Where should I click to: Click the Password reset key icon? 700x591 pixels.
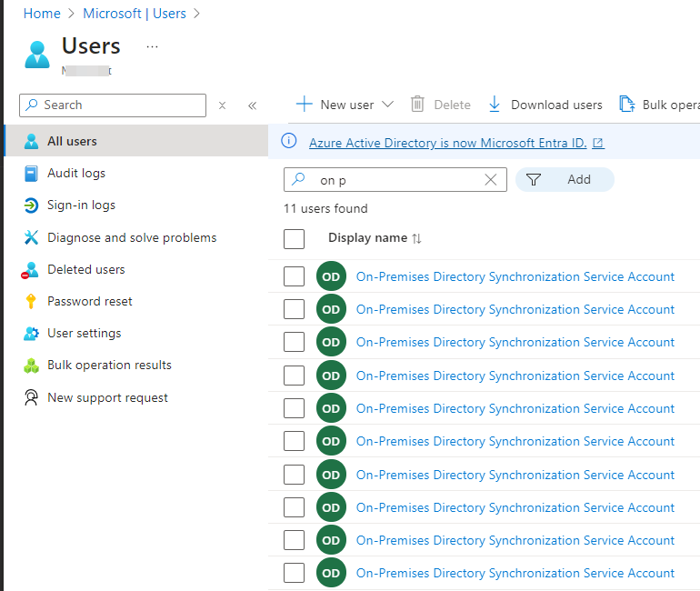[x=31, y=301]
